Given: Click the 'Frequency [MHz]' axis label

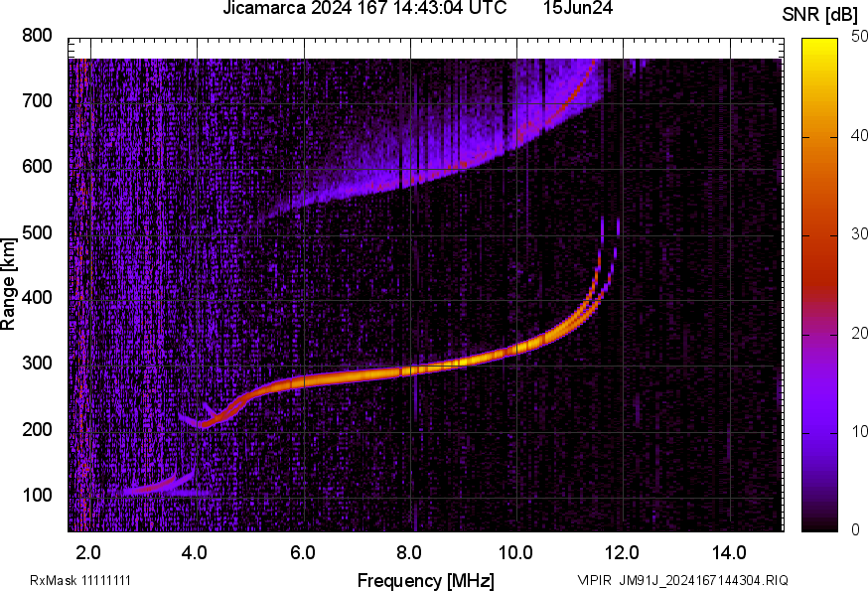Looking at the screenshot, I should (426, 581).
